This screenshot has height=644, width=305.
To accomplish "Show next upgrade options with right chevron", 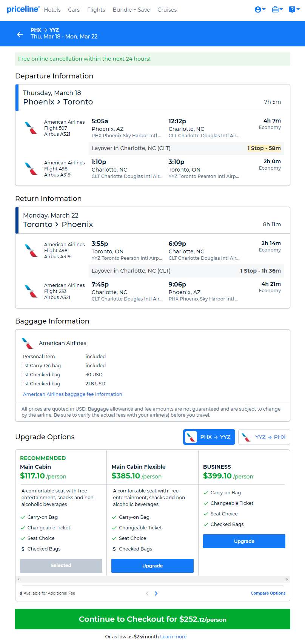I will pyautogui.click(x=156, y=593).
